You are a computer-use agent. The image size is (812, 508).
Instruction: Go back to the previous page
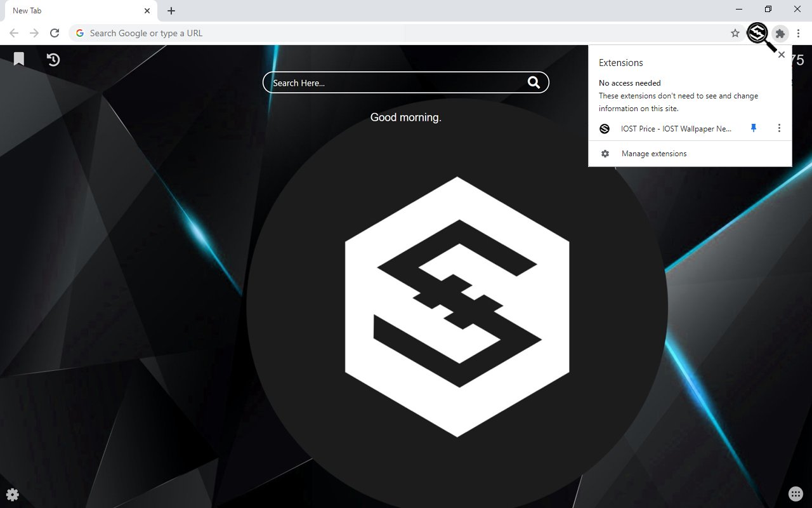[14, 33]
